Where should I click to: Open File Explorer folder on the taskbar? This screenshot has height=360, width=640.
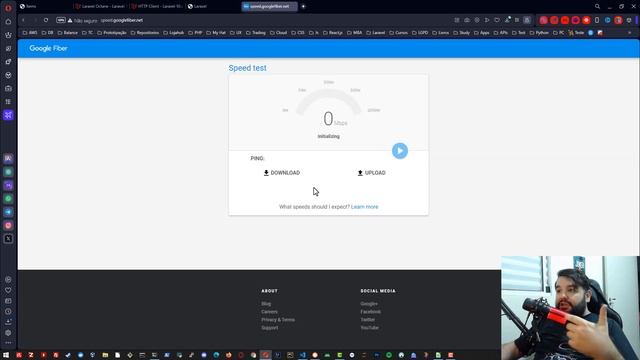105,355
